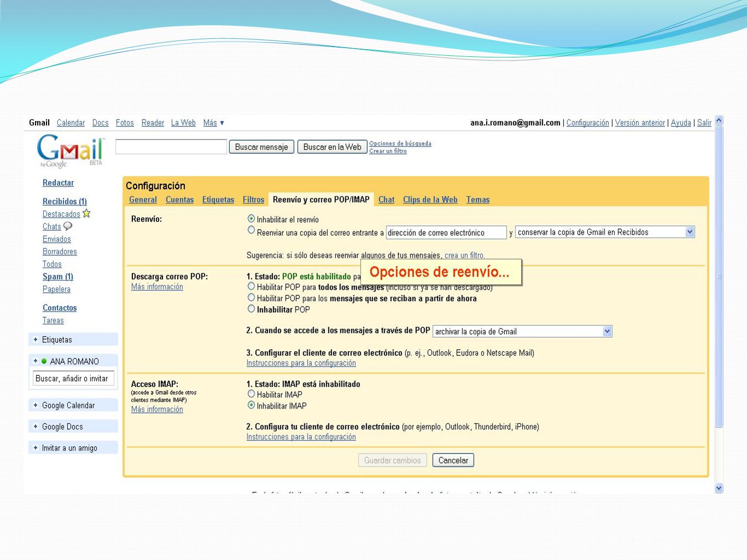The image size is (747, 560).
Task: Click the Ayuda link
Action: pos(681,123)
